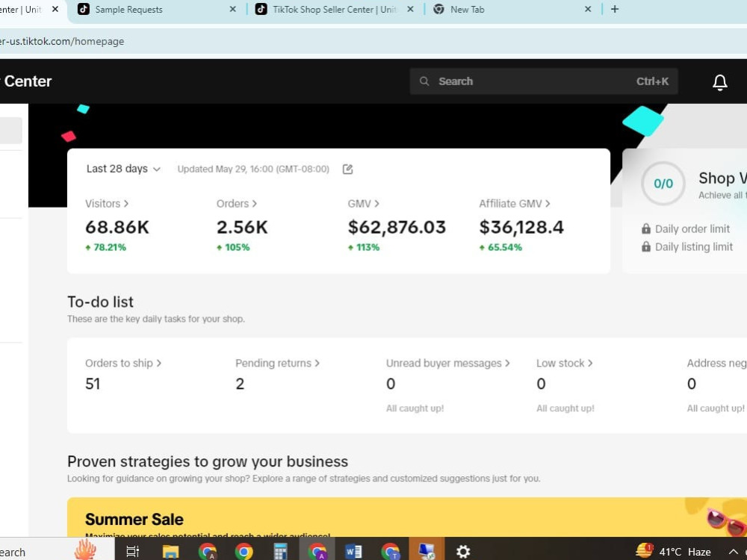
Task: Click the Daily listing limit lock icon
Action: pos(646,246)
